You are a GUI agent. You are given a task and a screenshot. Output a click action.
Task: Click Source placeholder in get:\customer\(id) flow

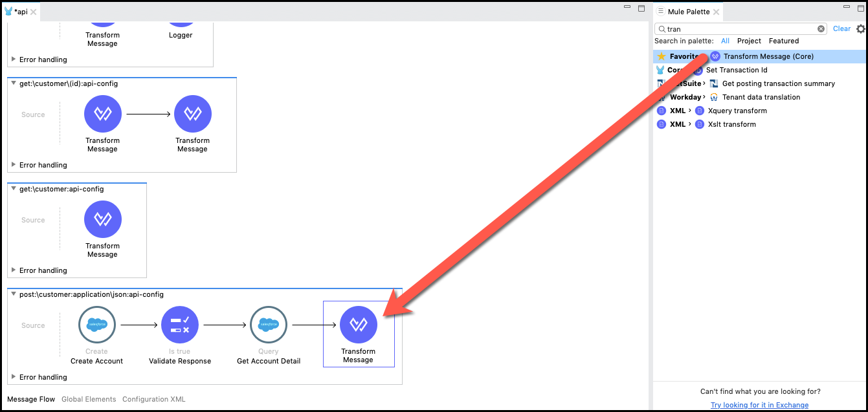click(33, 114)
